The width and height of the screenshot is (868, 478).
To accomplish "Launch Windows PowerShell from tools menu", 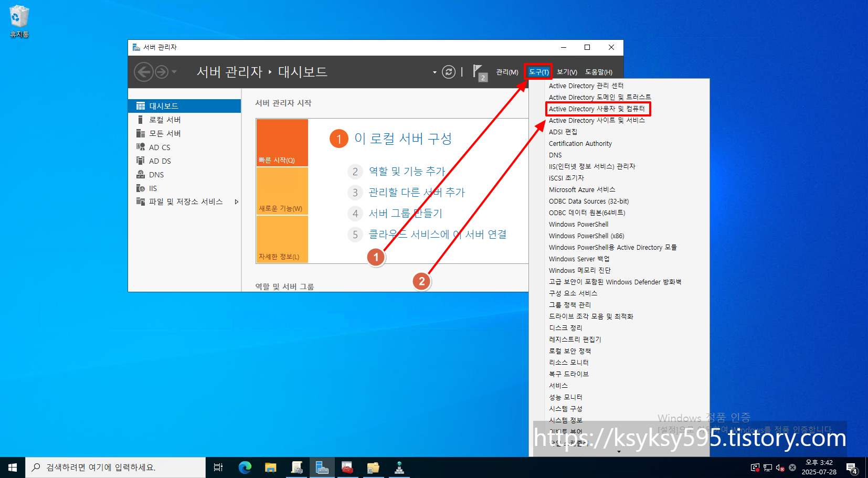I will click(x=578, y=224).
